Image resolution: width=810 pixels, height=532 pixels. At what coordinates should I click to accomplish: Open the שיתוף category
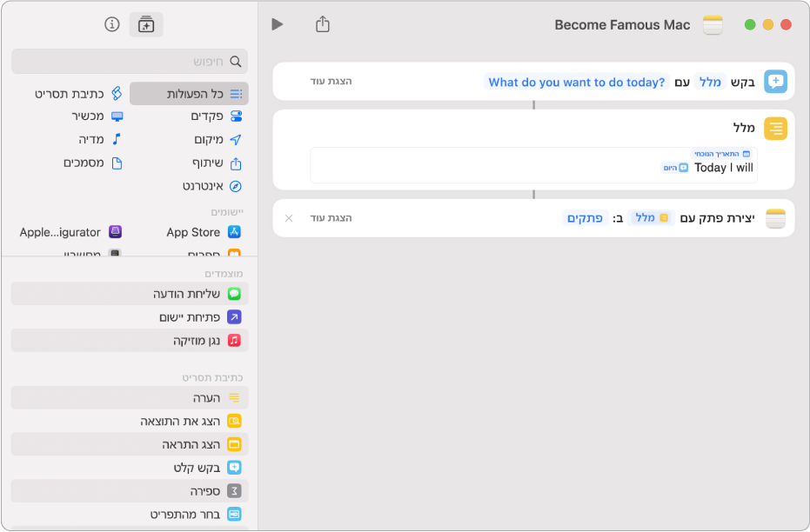[x=217, y=163]
